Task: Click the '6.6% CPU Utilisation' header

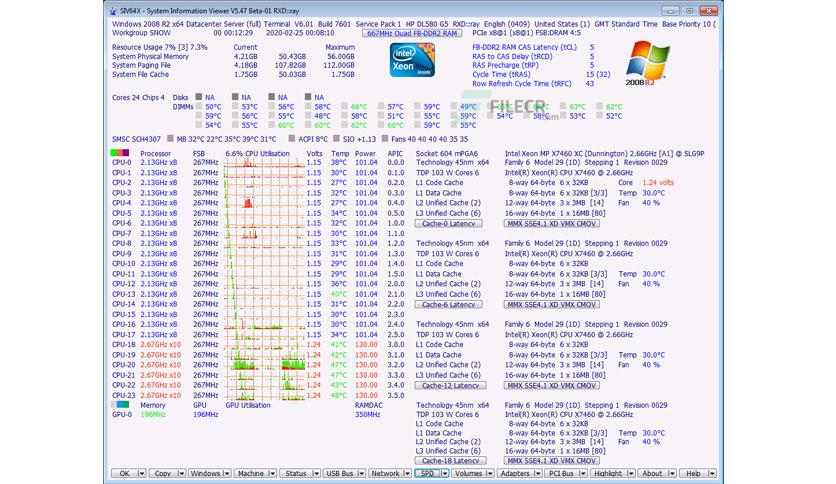Action: 257,154
